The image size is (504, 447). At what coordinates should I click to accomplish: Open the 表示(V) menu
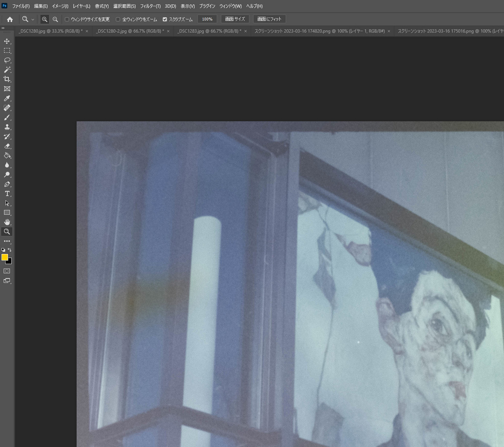click(x=188, y=6)
